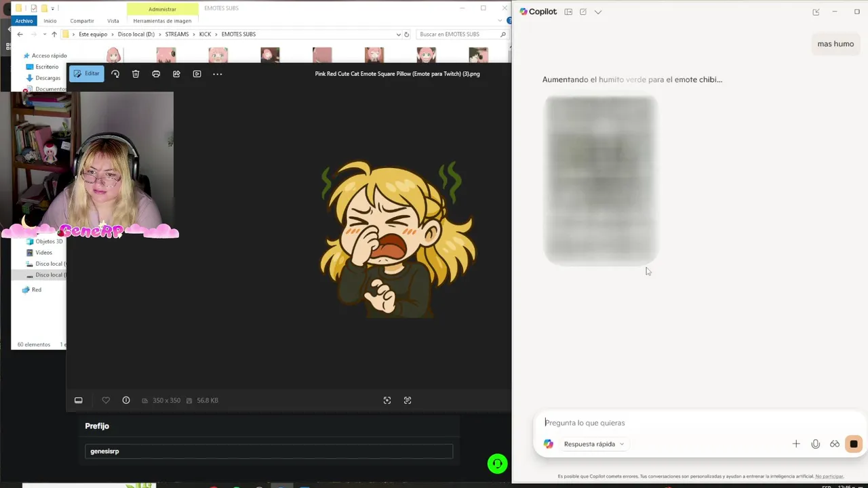
Task: Click the properties checkmark icon in Explorer title bar
Action: point(33,8)
